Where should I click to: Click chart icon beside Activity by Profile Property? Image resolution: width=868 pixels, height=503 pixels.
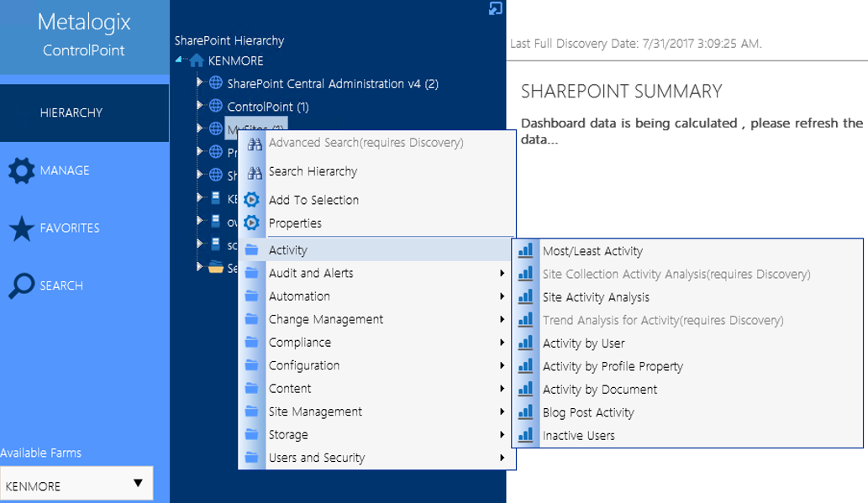tap(525, 366)
